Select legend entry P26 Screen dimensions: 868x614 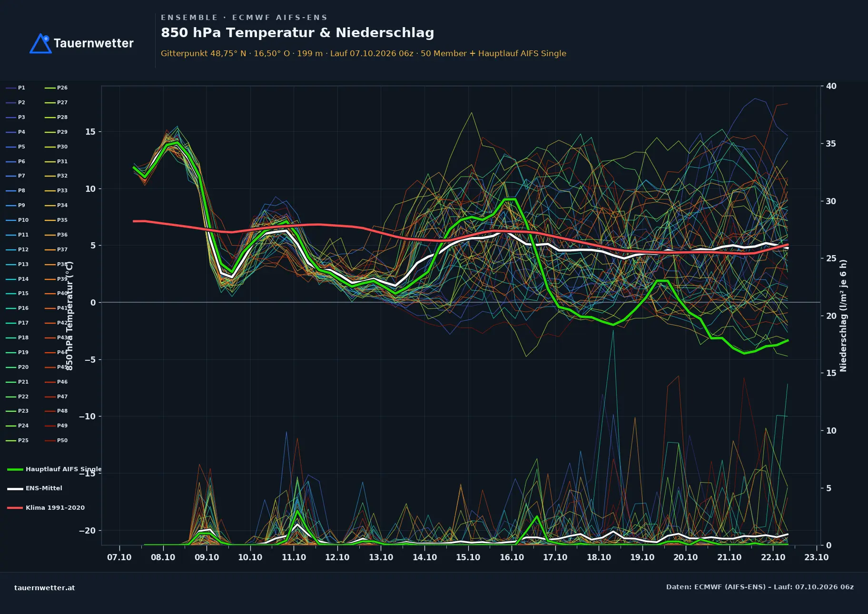coord(56,88)
